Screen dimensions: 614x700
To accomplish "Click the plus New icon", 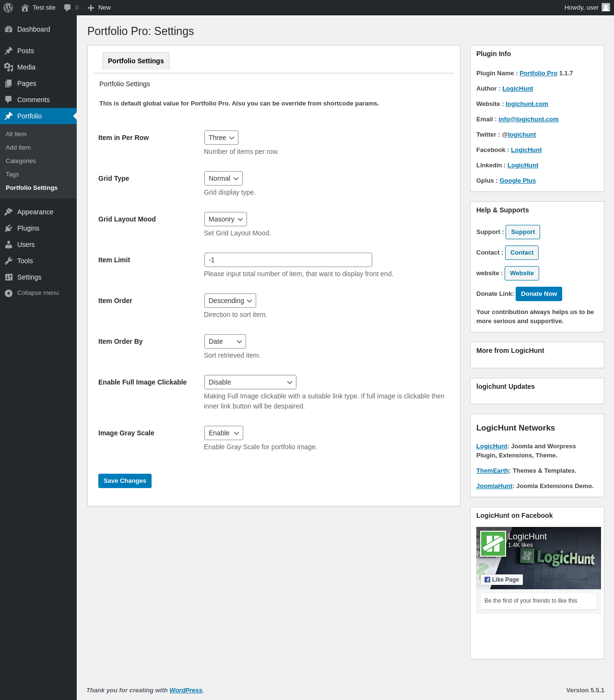I will tap(91, 8).
